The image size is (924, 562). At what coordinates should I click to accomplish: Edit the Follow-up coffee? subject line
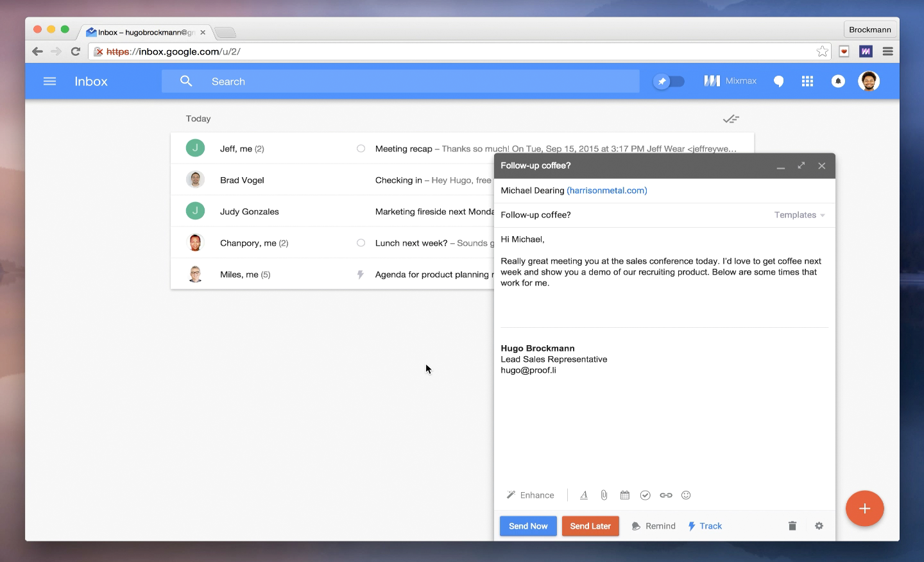(536, 215)
